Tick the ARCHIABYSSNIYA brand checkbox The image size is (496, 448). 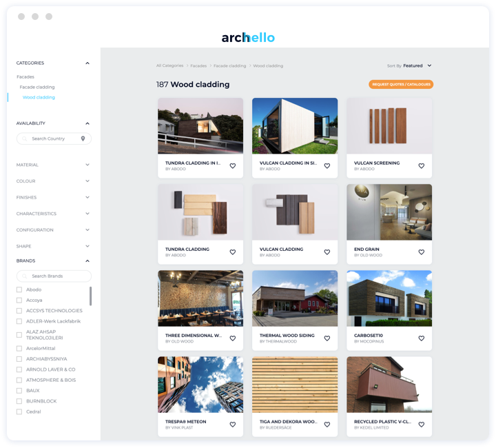19,359
